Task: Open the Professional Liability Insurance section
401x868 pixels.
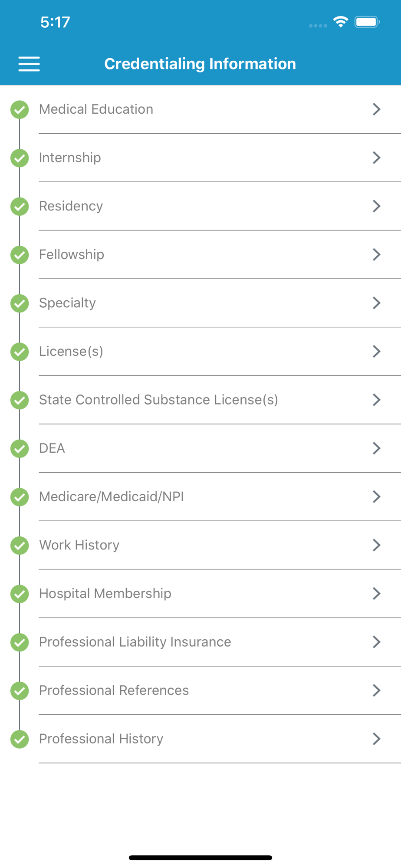Action: (x=135, y=642)
